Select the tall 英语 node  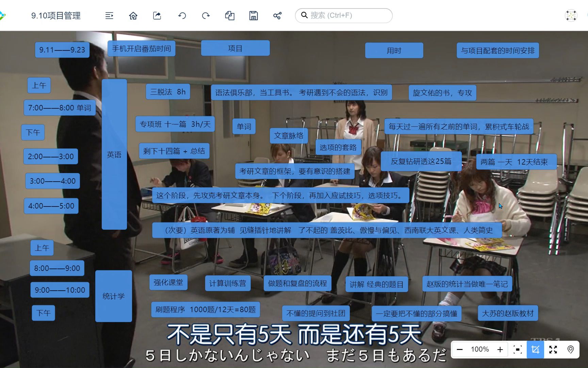114,154
